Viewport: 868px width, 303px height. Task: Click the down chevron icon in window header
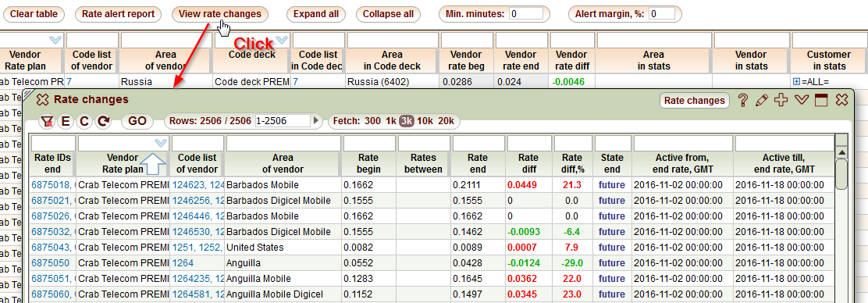pyautogui.click(x=801, y=100)
